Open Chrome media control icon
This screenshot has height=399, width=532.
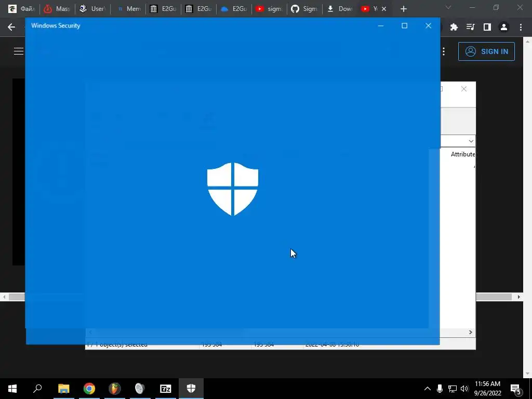(x=471, y=27)
